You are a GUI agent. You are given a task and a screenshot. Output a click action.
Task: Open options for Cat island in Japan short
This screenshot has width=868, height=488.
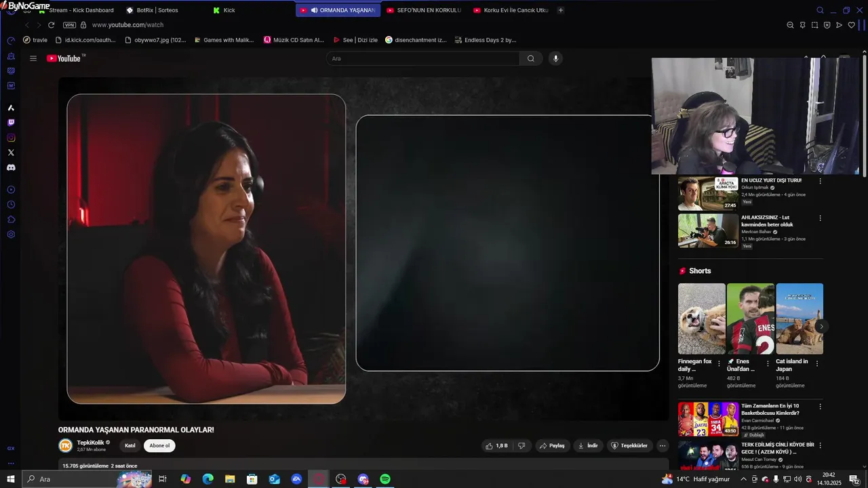click(x=817, y=363)
